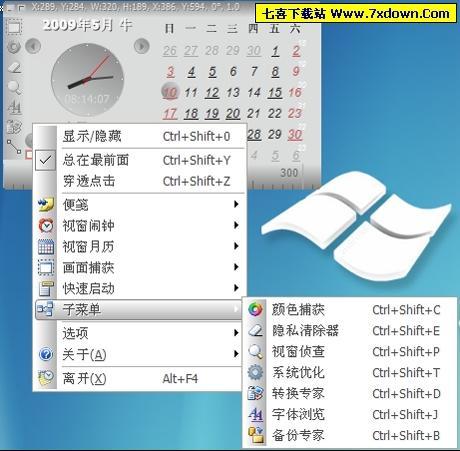Click the screen capture icon beside 画面捕获
Screen dimensions: 460x451
click(46, 267)
